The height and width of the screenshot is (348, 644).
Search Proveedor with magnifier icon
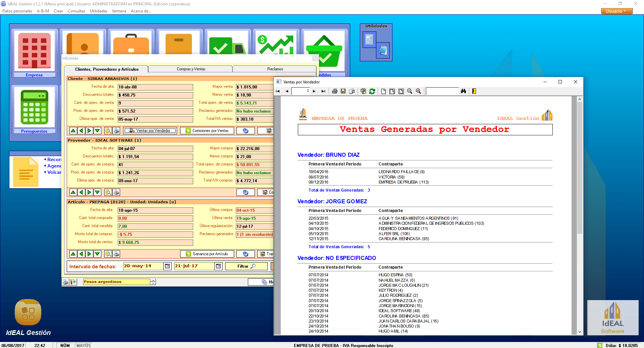108,192
